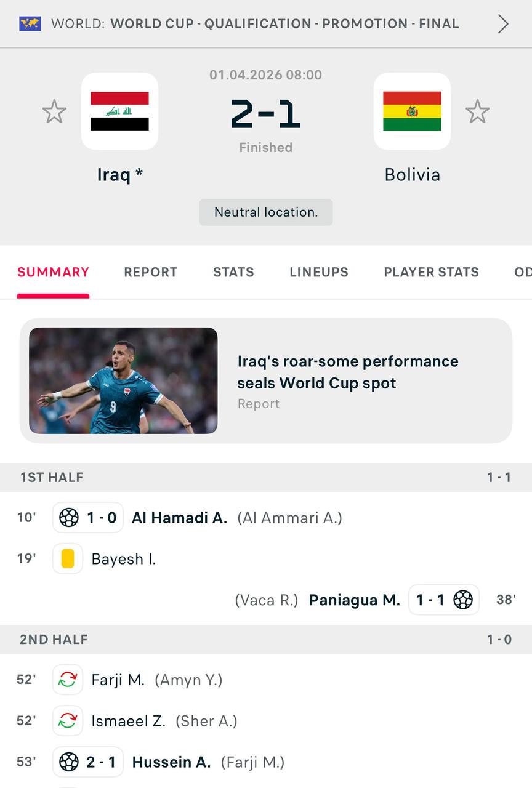
Task: Switch to the Stats tab
Action: [x=233, y=272]
